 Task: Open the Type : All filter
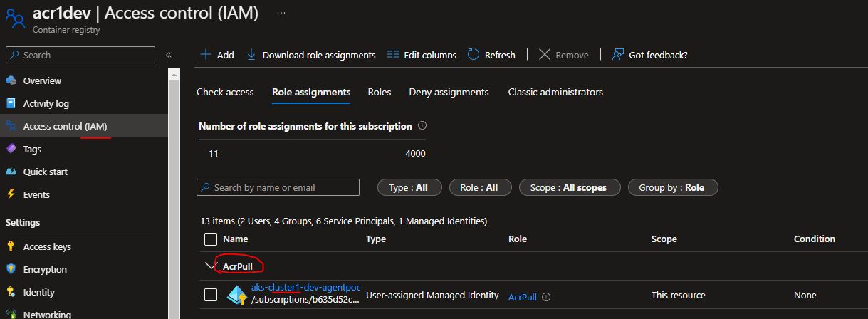pos(409,187)
